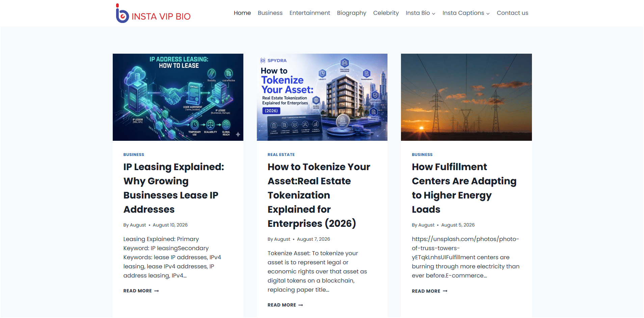Click the date August 7, 2026
The height and width of the screenshot is (318, 644).
[x=314, y=239]
